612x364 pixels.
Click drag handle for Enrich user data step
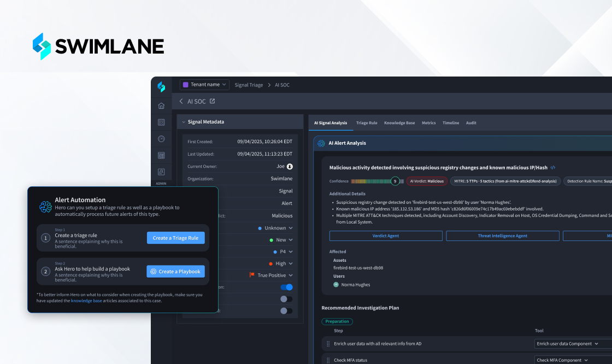point(328,344)
